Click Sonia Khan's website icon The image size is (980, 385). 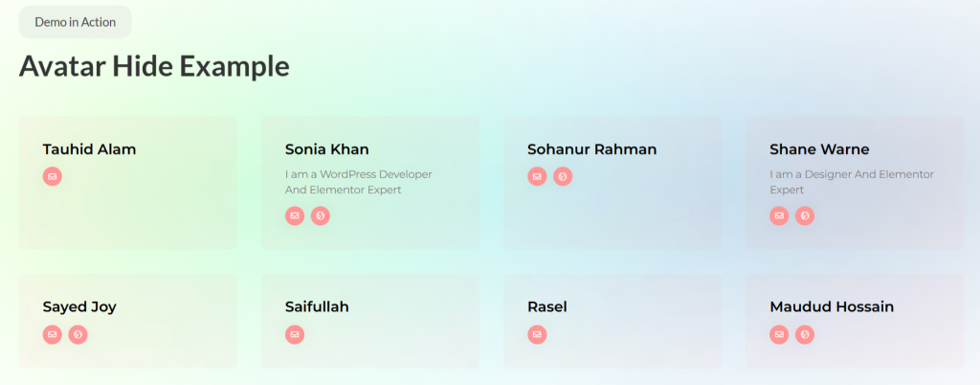pyautogui.click(x=321, y=216)
